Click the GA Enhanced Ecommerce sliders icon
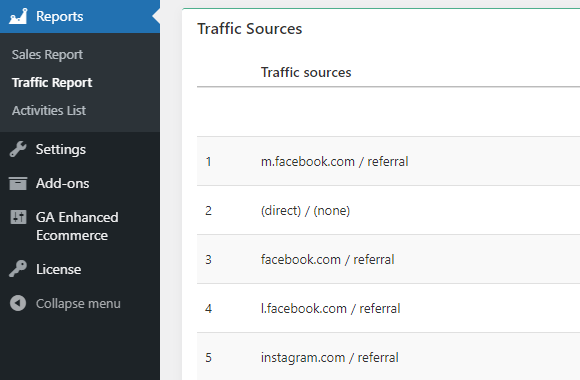580x380 pixels. click(x=18, y=217)
